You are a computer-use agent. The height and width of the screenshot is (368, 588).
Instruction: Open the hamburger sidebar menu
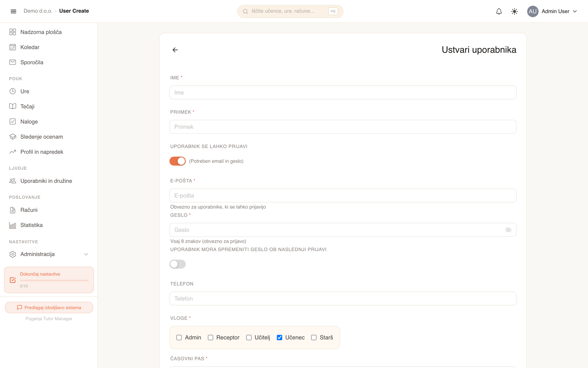14,11
